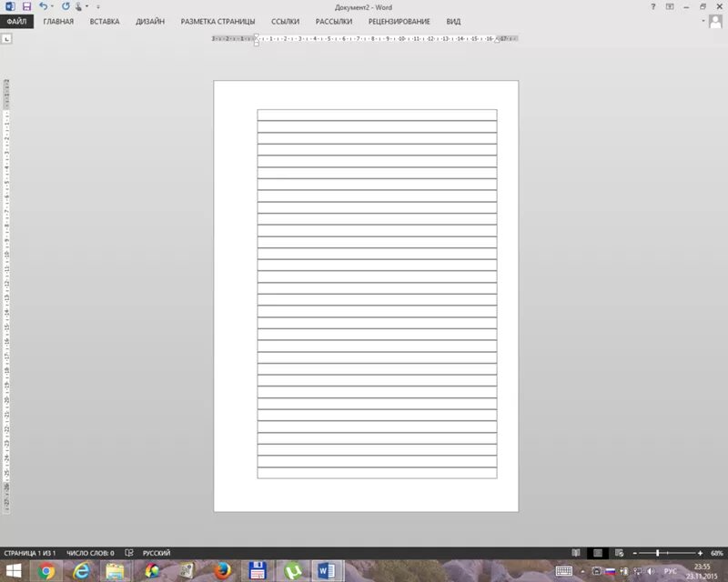This screenshot has width=728, height=582.
Task: Zoom out with the minus button
Action: point(634,553)
